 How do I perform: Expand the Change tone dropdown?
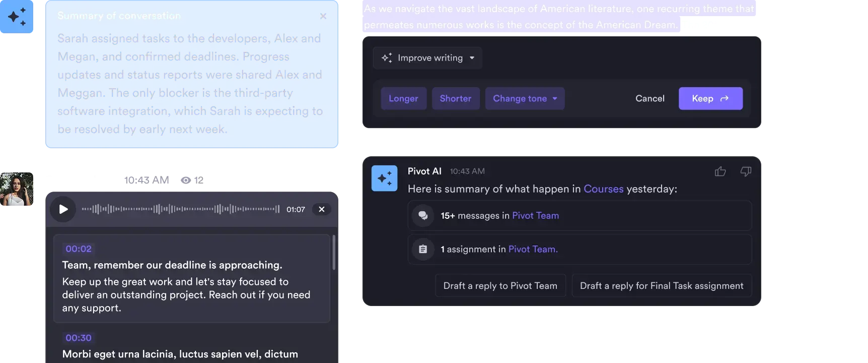tap(525, 98)
